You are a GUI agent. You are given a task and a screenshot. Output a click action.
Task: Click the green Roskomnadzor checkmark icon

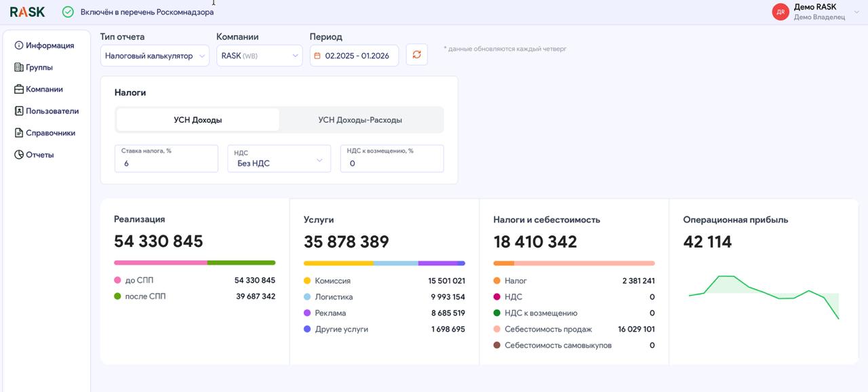pyautogui.click(x=68, y=12)
